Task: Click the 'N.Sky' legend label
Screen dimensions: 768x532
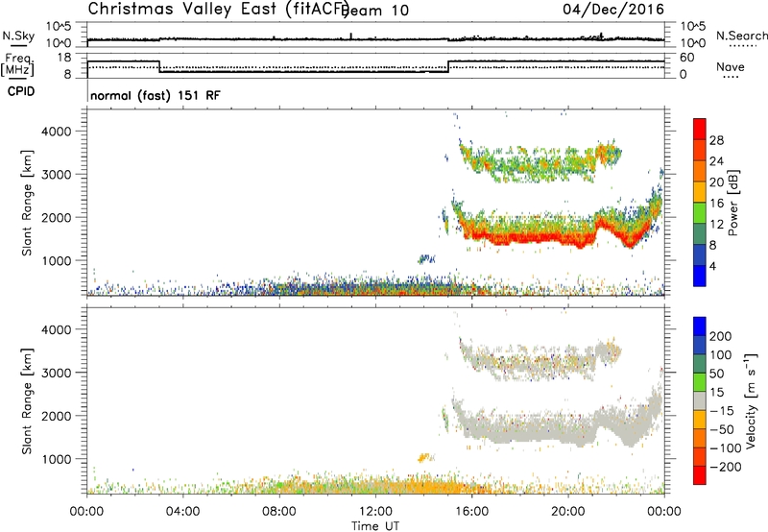Action: (x=18, y=36)
